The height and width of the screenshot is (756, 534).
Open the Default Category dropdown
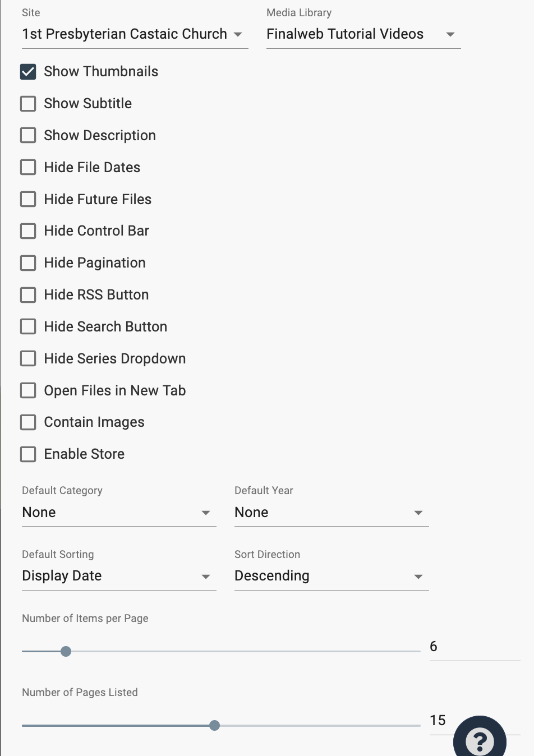pyautogui.click(x=118, y=513)
